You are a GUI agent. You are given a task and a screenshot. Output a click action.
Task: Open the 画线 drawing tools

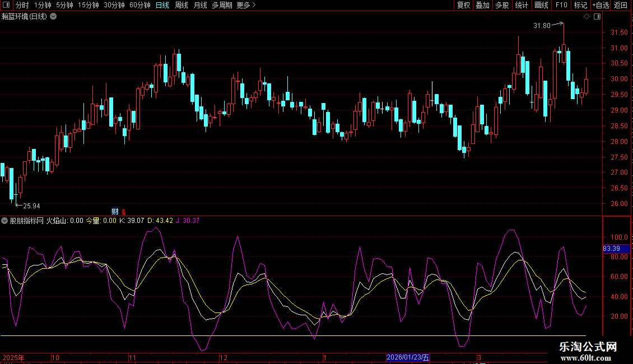[541, 6]
